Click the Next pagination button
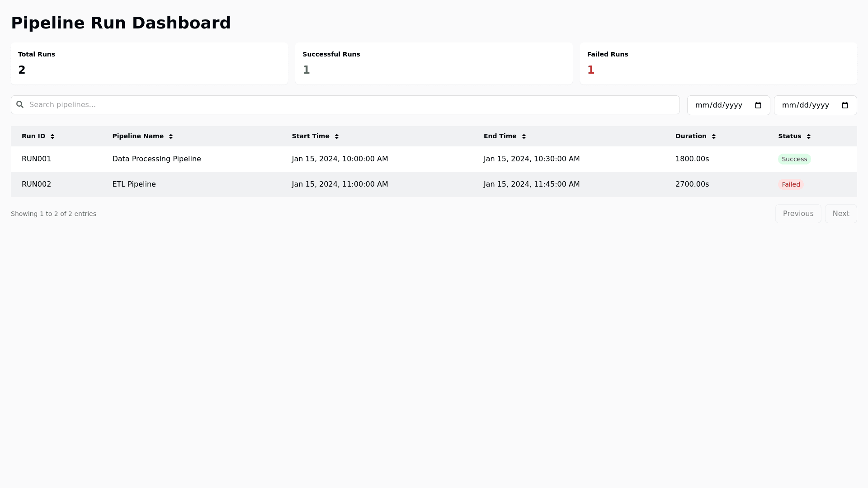Image resolution: width=868 pixels, height=488 pixels. [841, 213]
